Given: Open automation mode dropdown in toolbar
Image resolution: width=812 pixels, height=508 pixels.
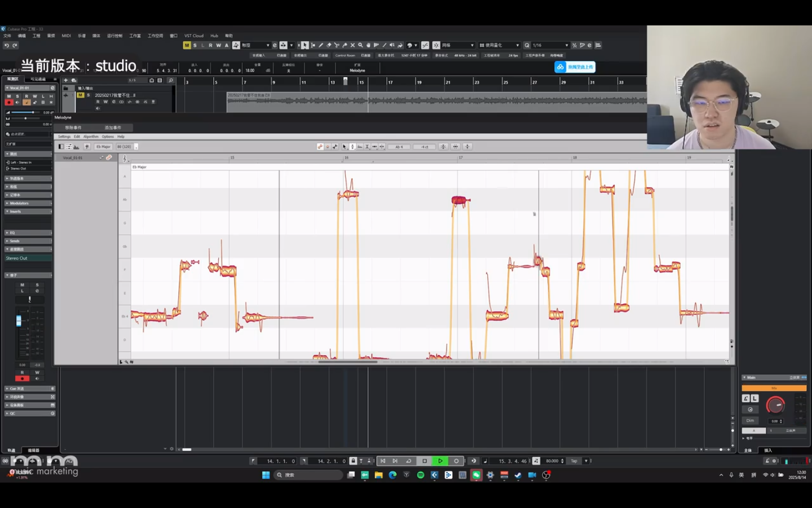Looking at the screenshot, I should click(255, 45).
